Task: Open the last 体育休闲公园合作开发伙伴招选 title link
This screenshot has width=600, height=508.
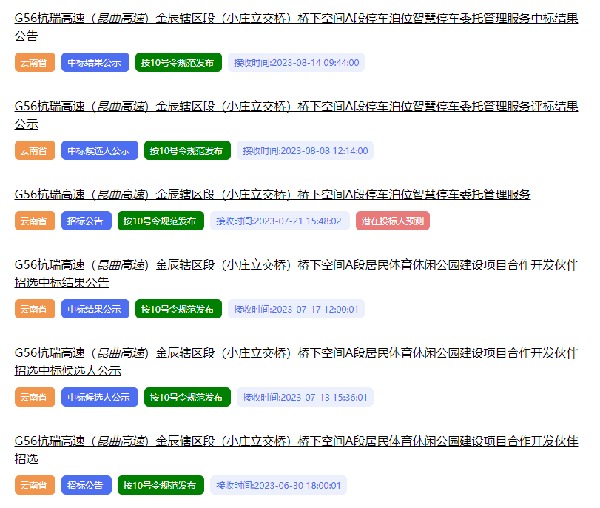Action: point(296,441)
